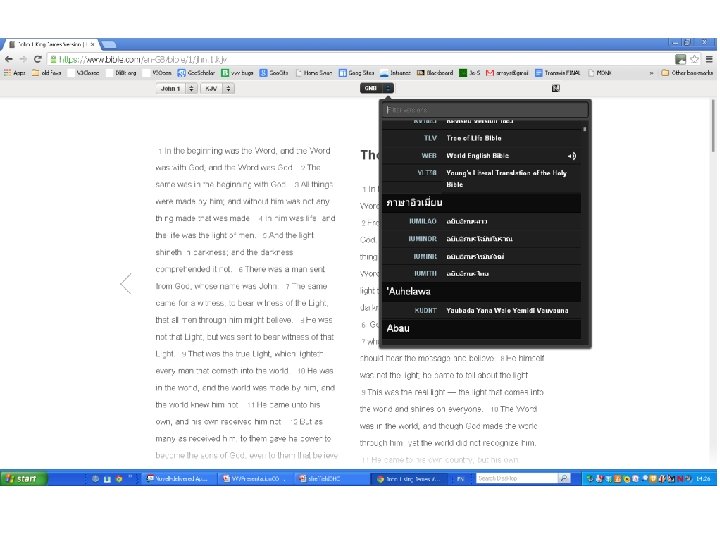The image size is (720, 540).
Task: Open the Blackboard bookmark
Action: tap(435, 73)
